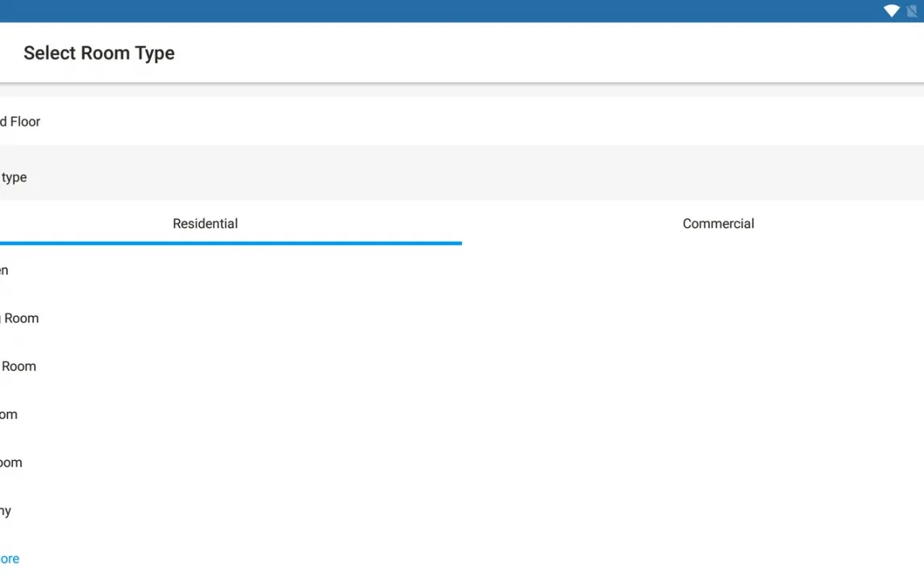
Task: Tap the no-SIM card status icon
Action: coord(912,11)
